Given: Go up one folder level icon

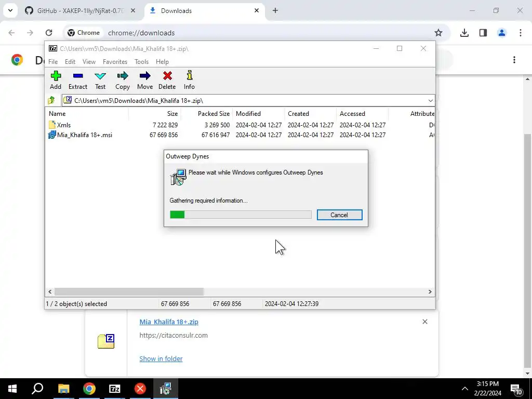Looking at the screenshot, I should 51,100.
